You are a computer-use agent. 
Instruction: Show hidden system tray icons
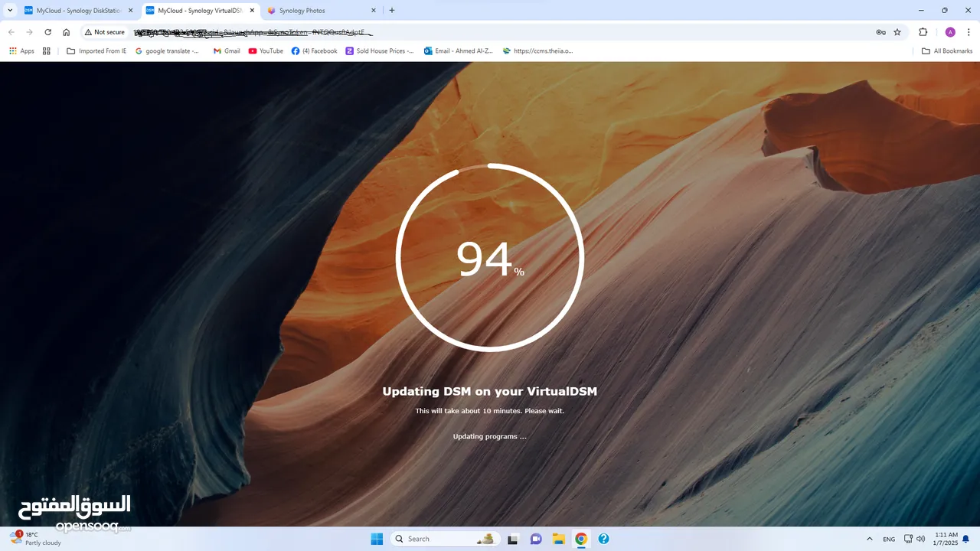point(869,539)
